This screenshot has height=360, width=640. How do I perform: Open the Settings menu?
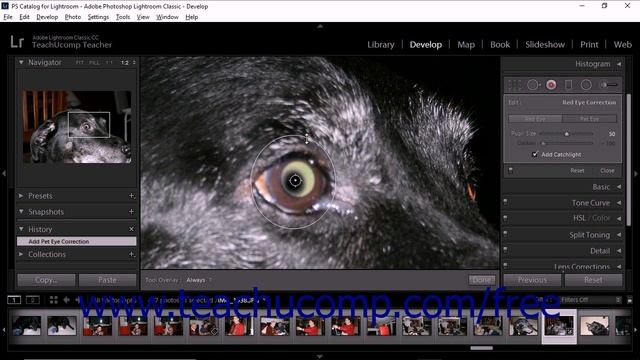pyautogui.click(x=98, y=17)
